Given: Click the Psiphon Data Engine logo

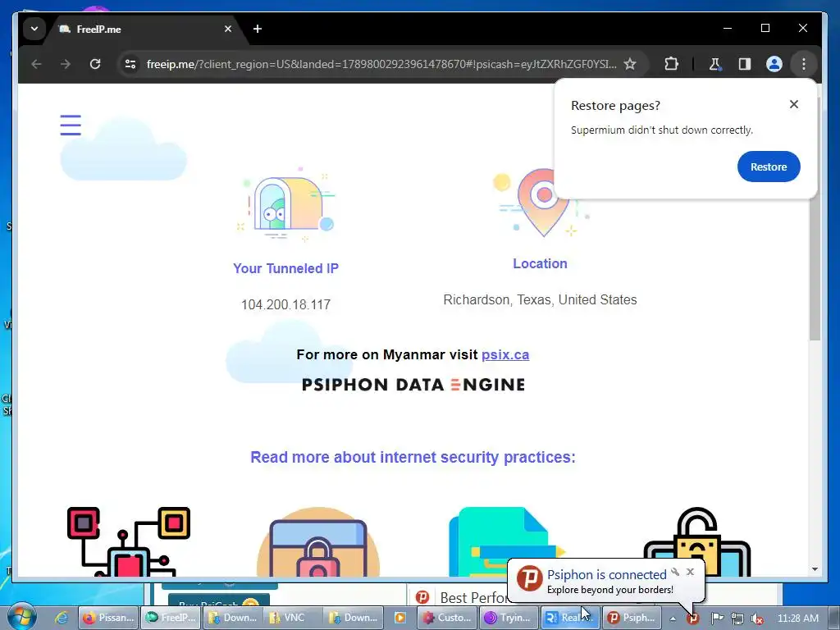Looking at the screenshot, I should coord(413,385).
